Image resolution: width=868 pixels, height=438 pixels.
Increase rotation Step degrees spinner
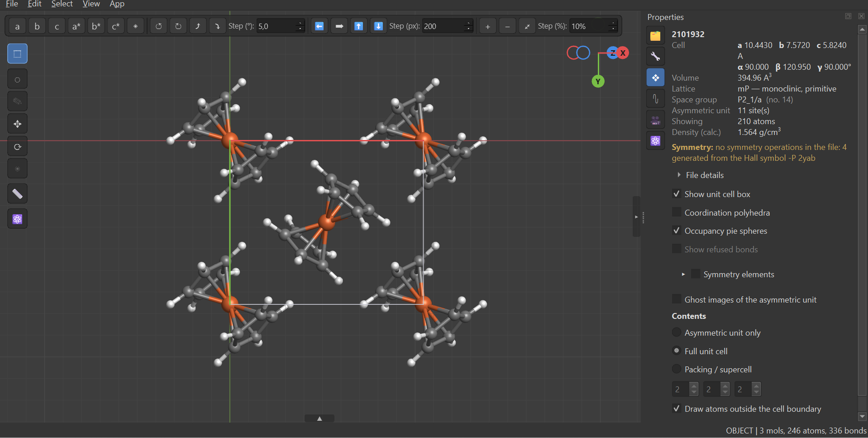(x=300, y=23)
